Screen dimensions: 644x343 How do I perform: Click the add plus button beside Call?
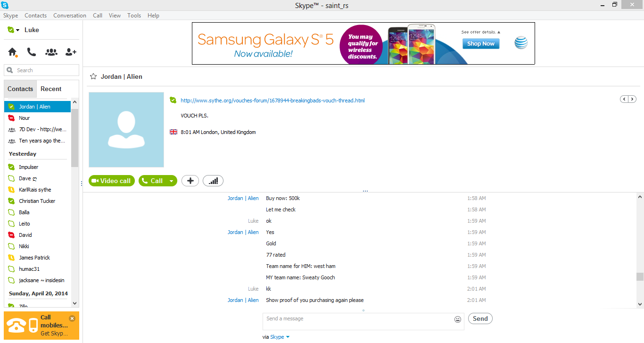(x=190, y=181)
